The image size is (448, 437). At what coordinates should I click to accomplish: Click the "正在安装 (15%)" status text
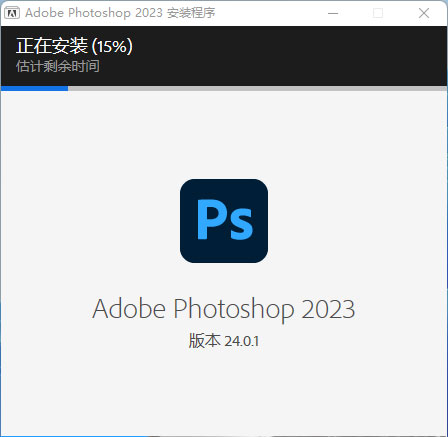coord(74,46)
